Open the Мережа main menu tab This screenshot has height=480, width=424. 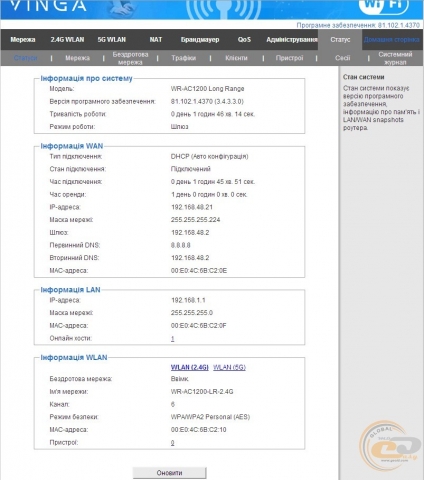tap(23, 40)
